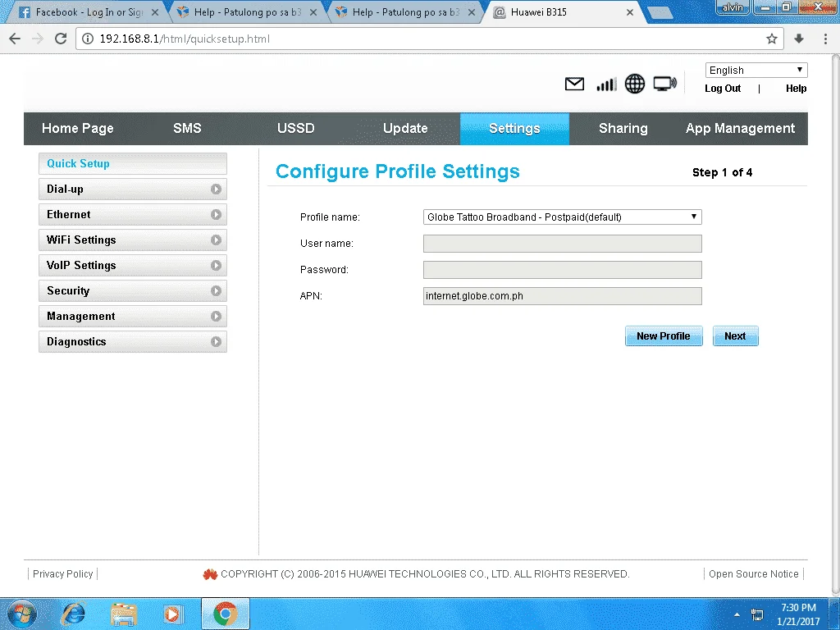The width and height of the screenshot is (840, 630).
Task: Open the Update navigation tab
Action: tap(405, 129)
